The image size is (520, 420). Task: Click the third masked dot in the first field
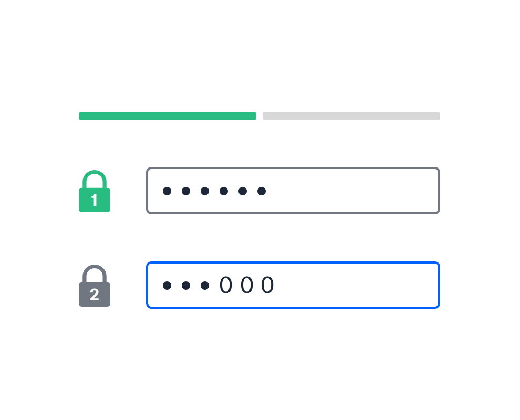click(205, 191)
